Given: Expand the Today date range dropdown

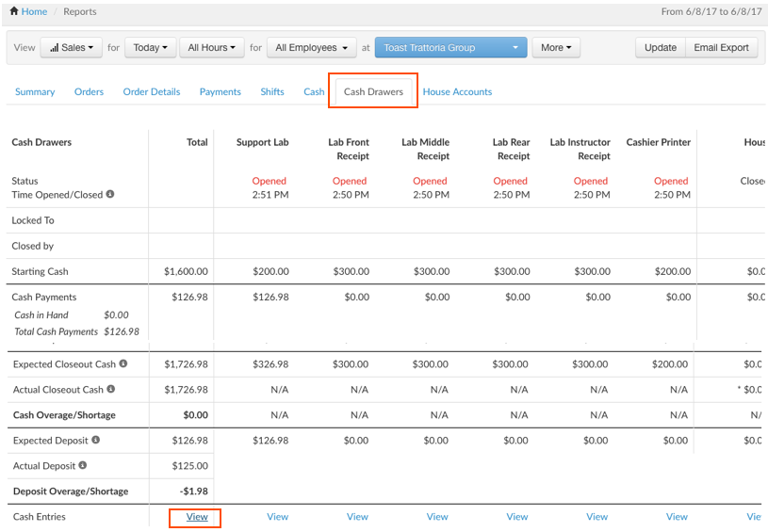Looking at the screenshot, I should [x=151, y=48].
